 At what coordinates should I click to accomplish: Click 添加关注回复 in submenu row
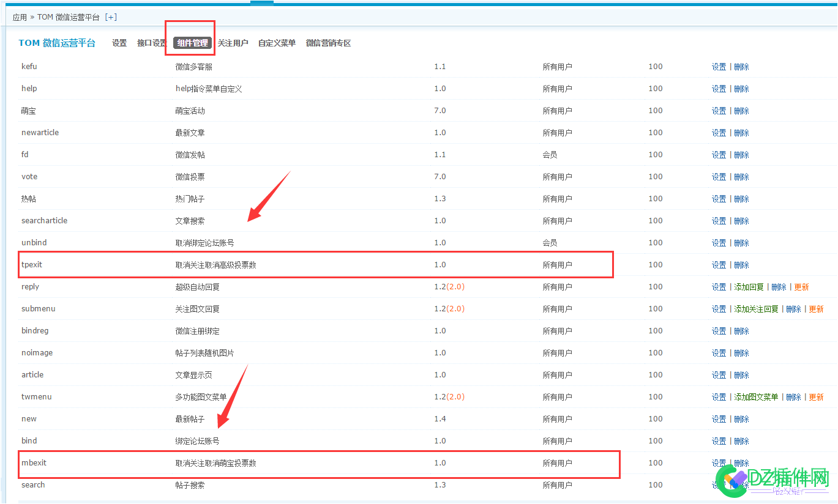click(756, 309)
